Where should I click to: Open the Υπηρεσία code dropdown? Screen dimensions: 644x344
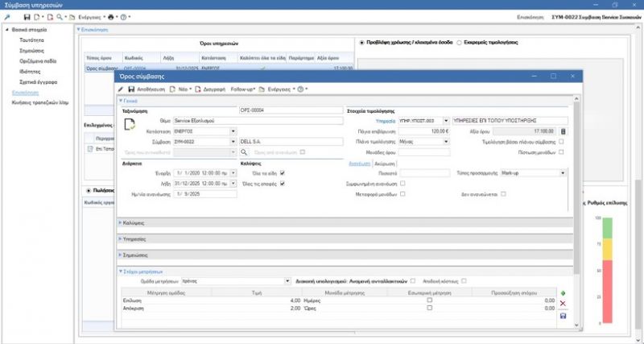446,121
